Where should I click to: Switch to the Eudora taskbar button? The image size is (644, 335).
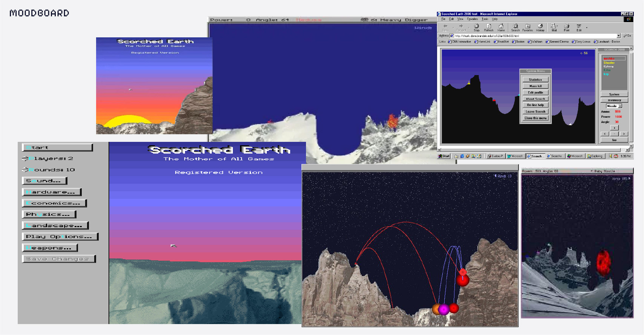coord(496,156)
